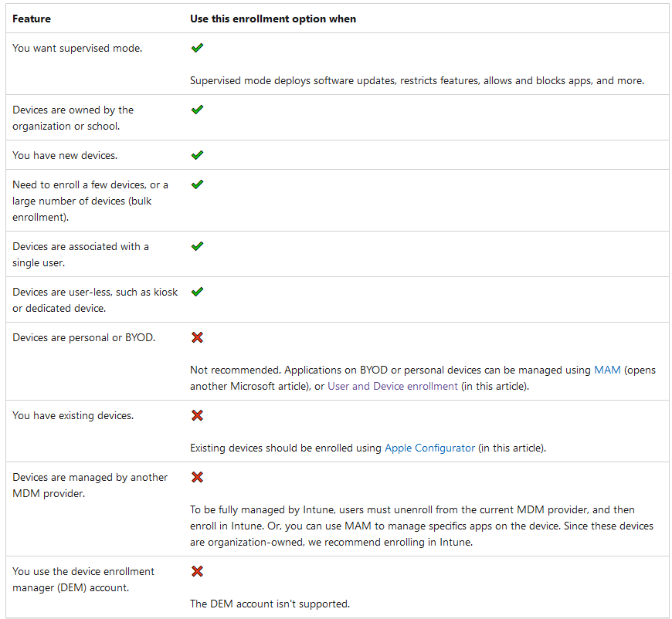Image resolution: width=672 pixels, height=619 pixels.
Task: Click the "Use this enrollment option when" header
Action: (x=273, y=19)
